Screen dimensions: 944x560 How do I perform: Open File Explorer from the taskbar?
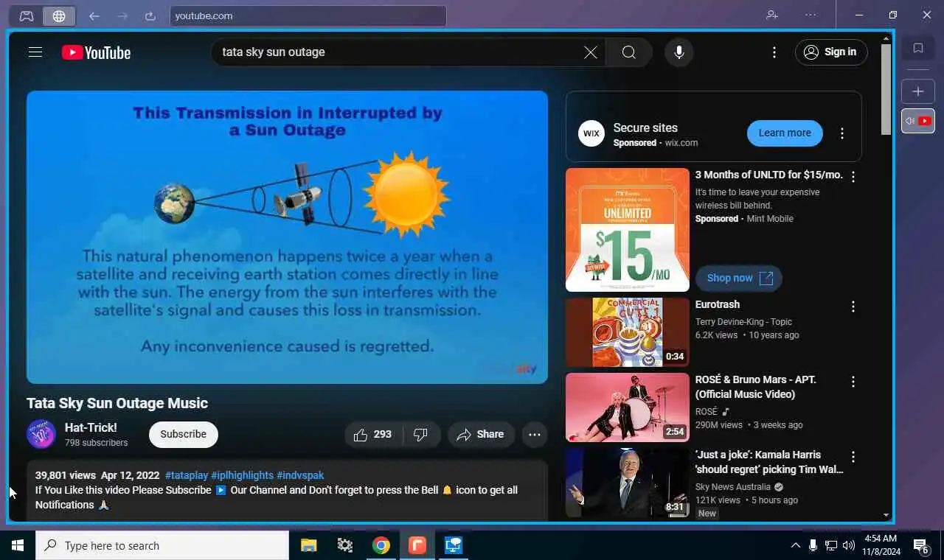tap(308, 545)
